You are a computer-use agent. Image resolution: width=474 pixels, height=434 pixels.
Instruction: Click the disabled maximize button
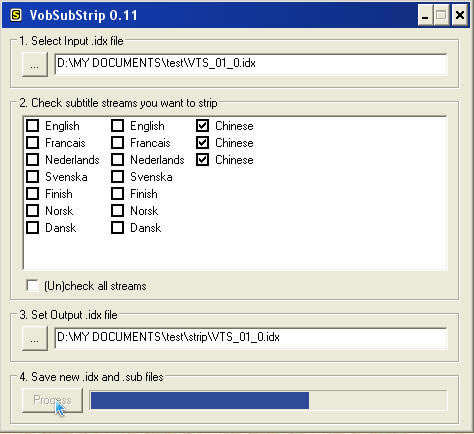(441, 15)
